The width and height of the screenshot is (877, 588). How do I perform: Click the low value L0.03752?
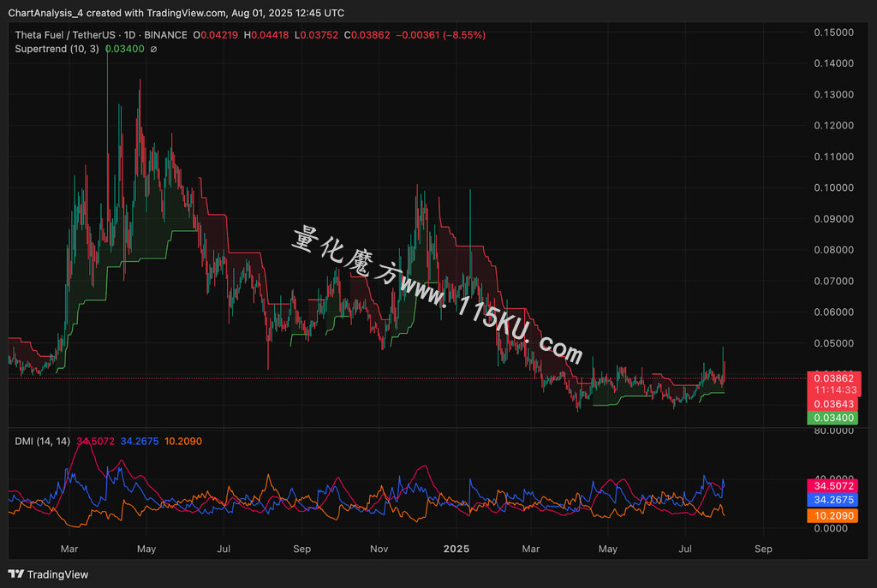[317, 34]
